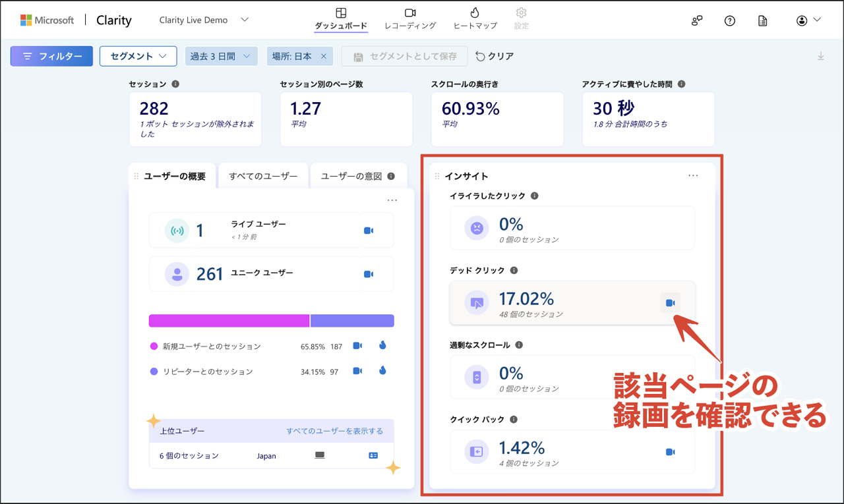This screenshot has height=504, width=844.
Task: Click the info icon on ユーザーの意図 tab
Action: pyautogui.click(x=391, y=176)
